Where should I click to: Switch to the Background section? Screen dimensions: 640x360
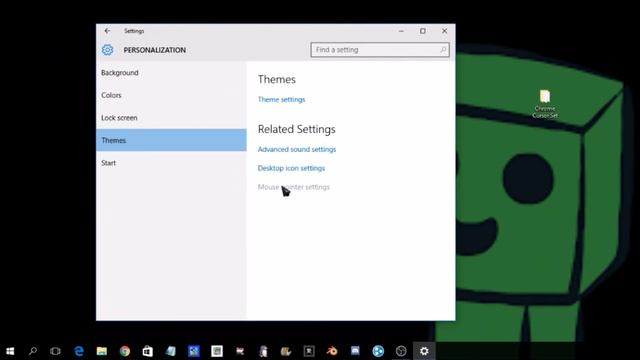(x=171, y=73)
